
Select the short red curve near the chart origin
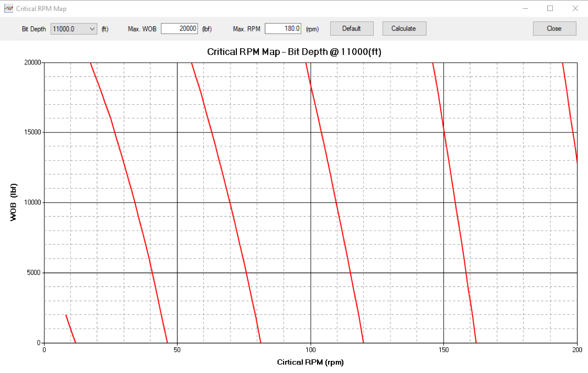[71, 329]
